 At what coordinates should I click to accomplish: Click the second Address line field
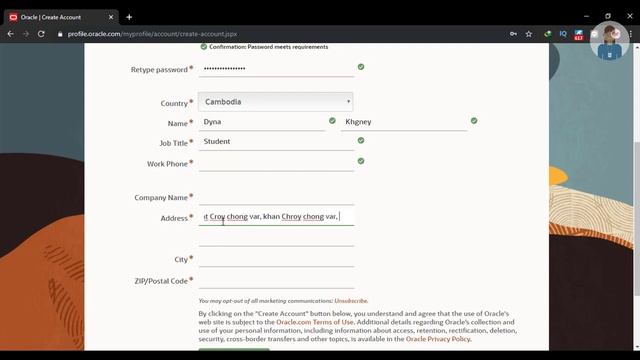[276, 238]
